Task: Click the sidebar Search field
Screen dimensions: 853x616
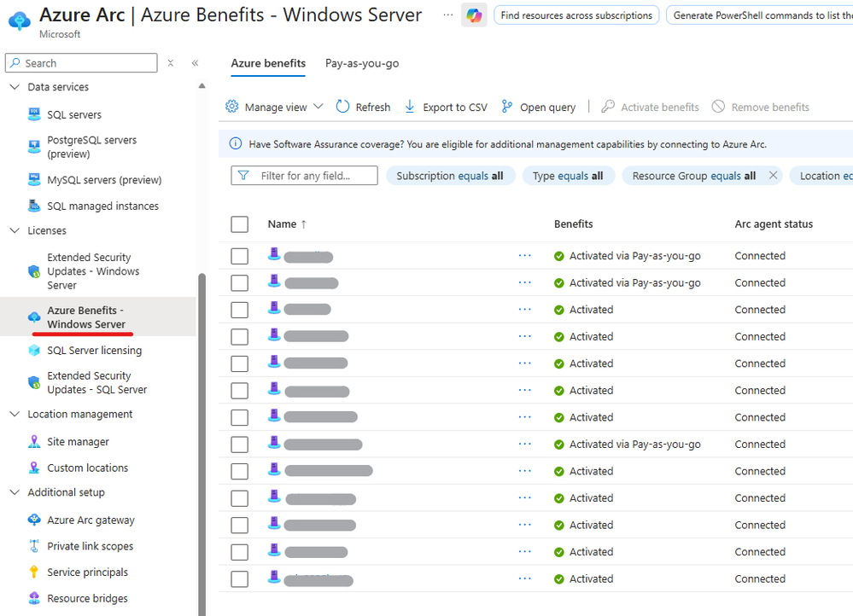Action: [x=82, y=63]
